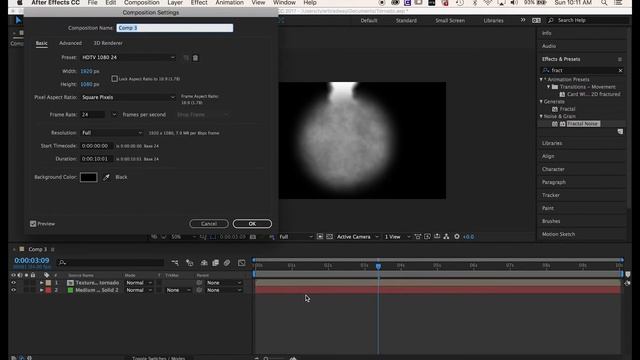Click the lock column header icon
The image size is (640, 360).
33,276
